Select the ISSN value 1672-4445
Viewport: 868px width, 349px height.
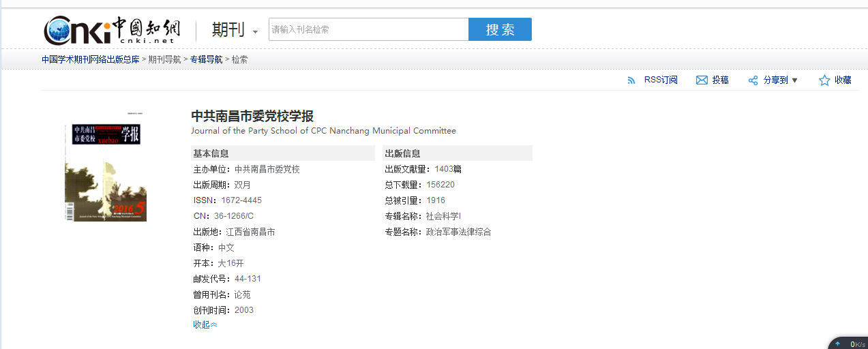pyautogui.click(x=241, y=200)
